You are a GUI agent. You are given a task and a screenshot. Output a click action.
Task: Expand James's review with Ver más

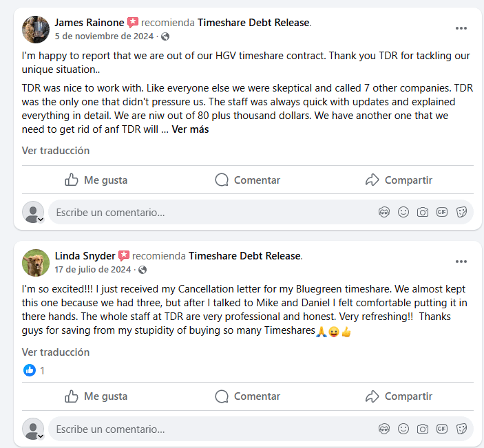click(x=190, y=129)
